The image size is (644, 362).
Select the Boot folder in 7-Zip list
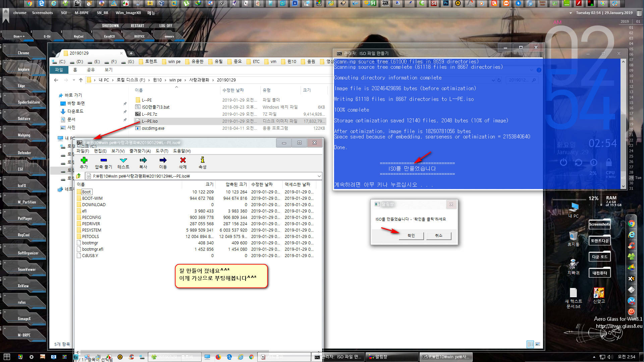[87, 192]
